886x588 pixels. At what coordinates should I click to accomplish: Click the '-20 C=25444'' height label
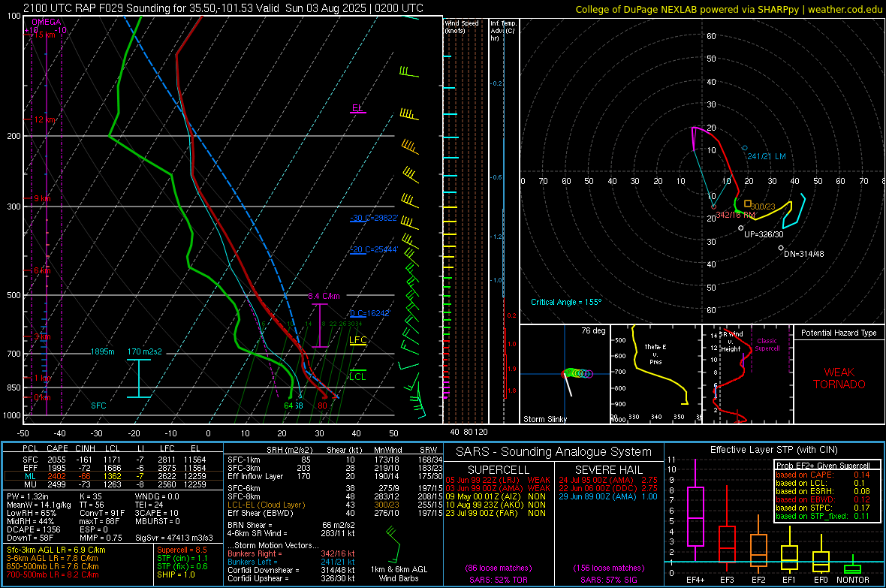pos(374,249)
